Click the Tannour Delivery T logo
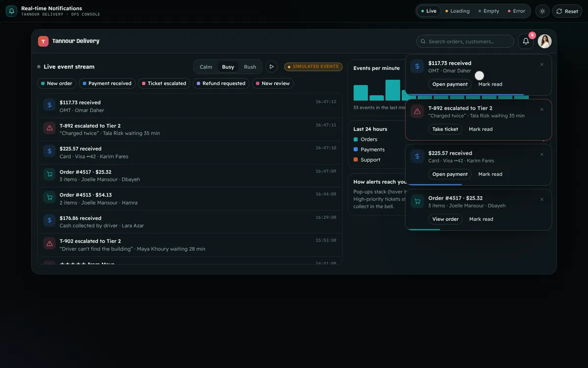588x368 pixels. (x=43, y=41)
